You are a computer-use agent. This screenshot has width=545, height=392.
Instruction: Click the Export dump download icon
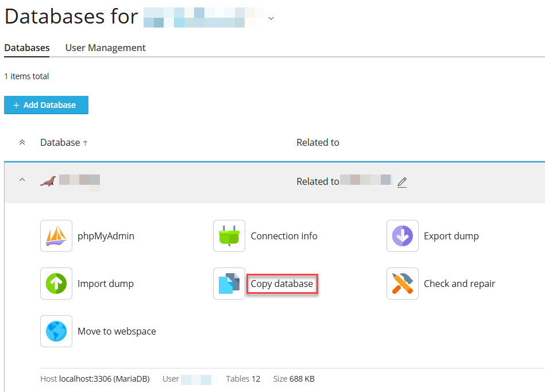pyautogui.click(x=403, y=236)
